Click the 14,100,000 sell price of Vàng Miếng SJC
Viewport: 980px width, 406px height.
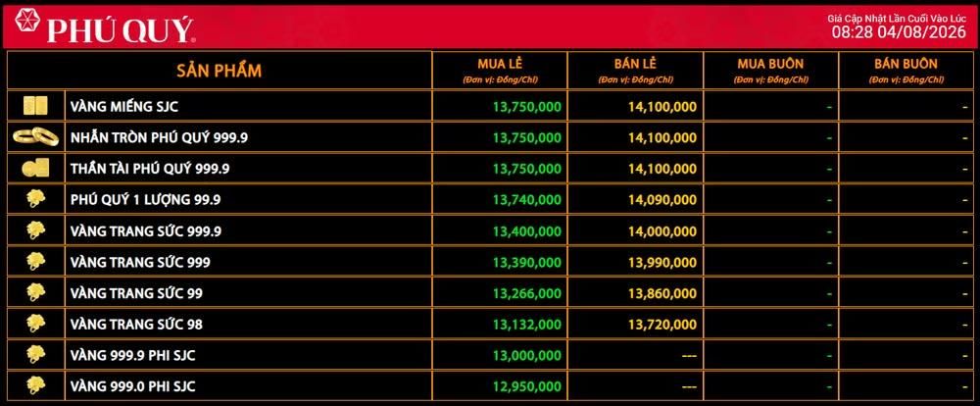(x=662, y=107)
